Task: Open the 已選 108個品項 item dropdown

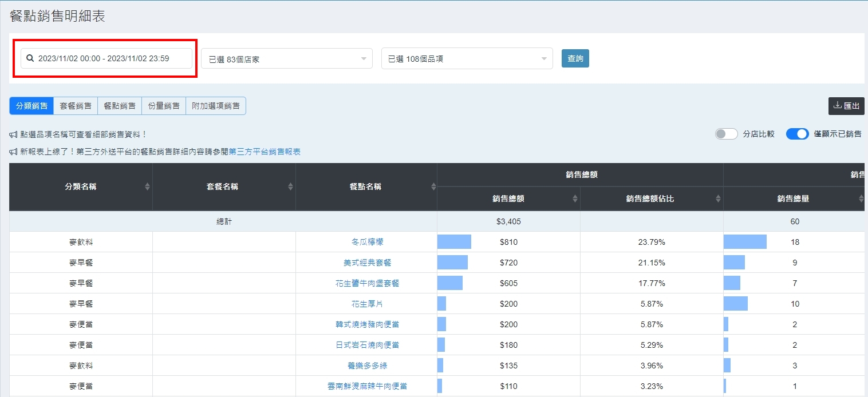Action: pyautogui.click(x=467, y=58)
